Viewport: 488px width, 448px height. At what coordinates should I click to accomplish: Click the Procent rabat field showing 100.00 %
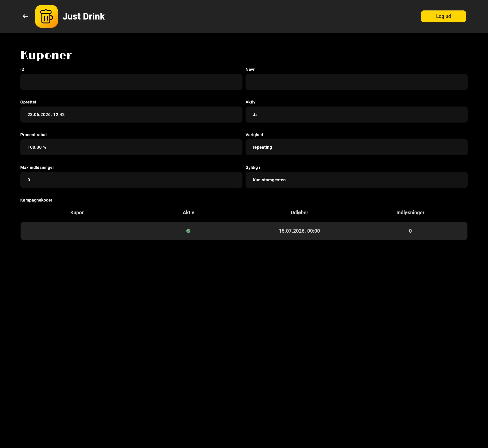click(x=131, y=147)
